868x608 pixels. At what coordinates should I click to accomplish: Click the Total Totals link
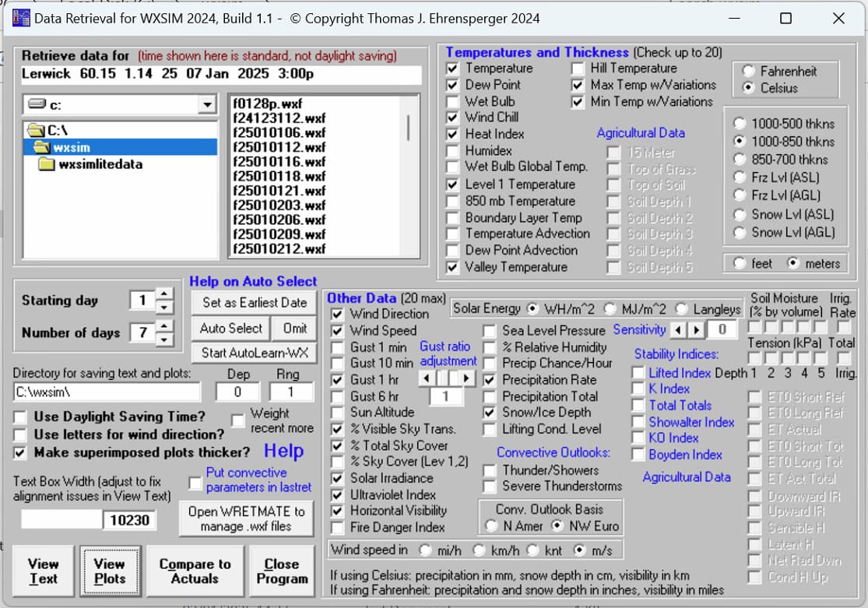click(x=680, y=406)
